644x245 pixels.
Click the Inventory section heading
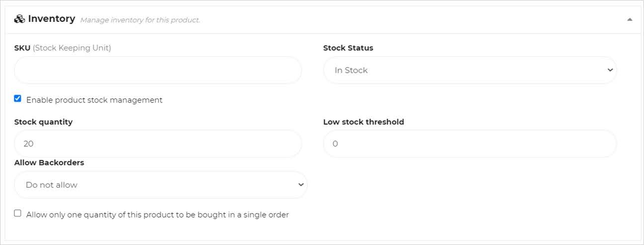(x=51, y=19)
